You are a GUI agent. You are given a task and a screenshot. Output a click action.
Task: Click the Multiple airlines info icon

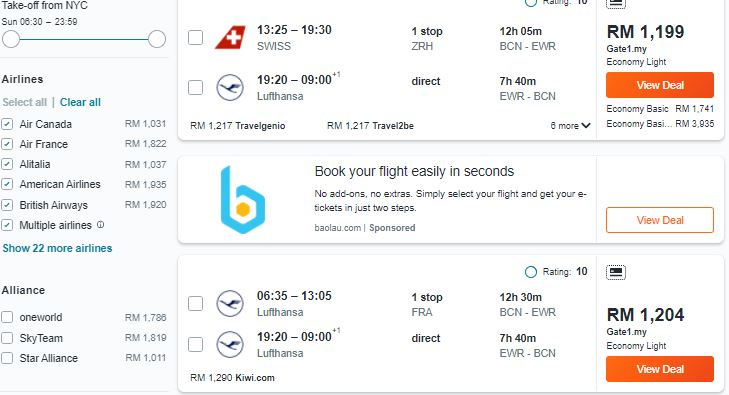click(100, 225)
